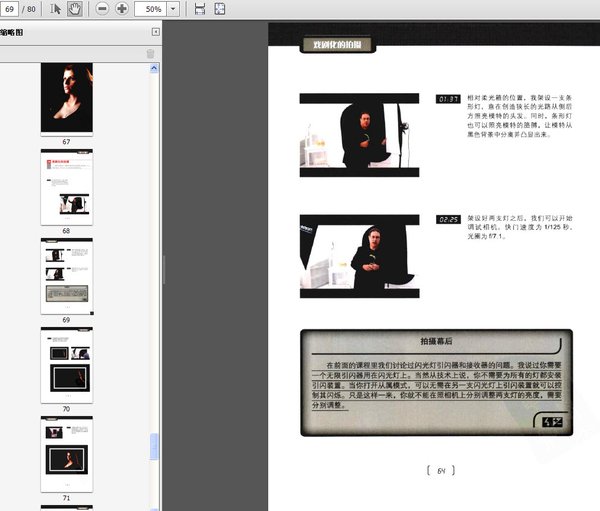Click the flash icon in sidebar box
The width and height of the screenshot is (600, 511).
pyautogui.click(x=553, y=422)
